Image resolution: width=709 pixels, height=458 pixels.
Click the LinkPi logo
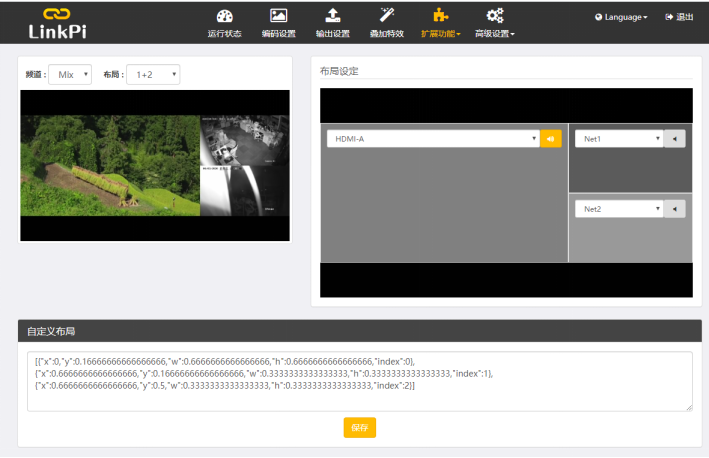tap(57, 24)
